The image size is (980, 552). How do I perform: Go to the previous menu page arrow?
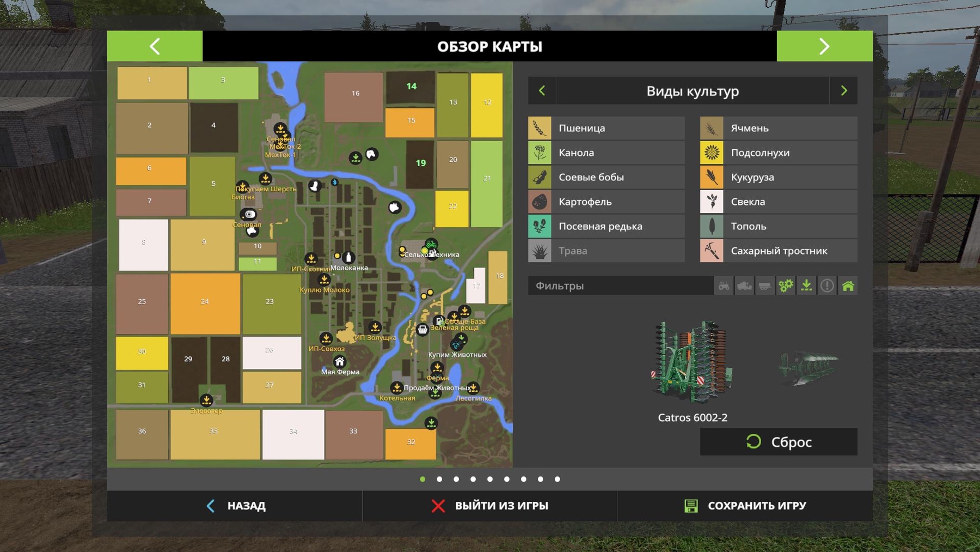click(x=155, y=46)
